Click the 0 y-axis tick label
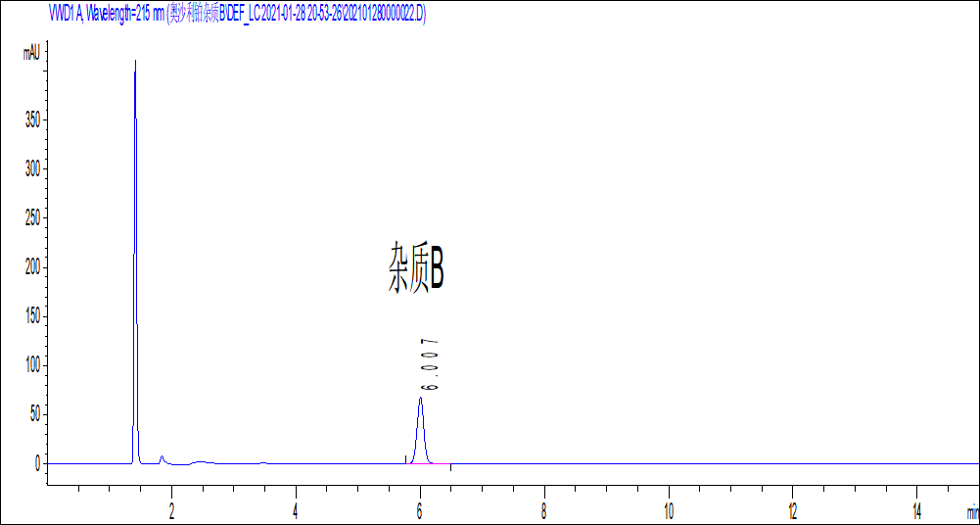The image size is (980, 525). [x=37, y=463]
